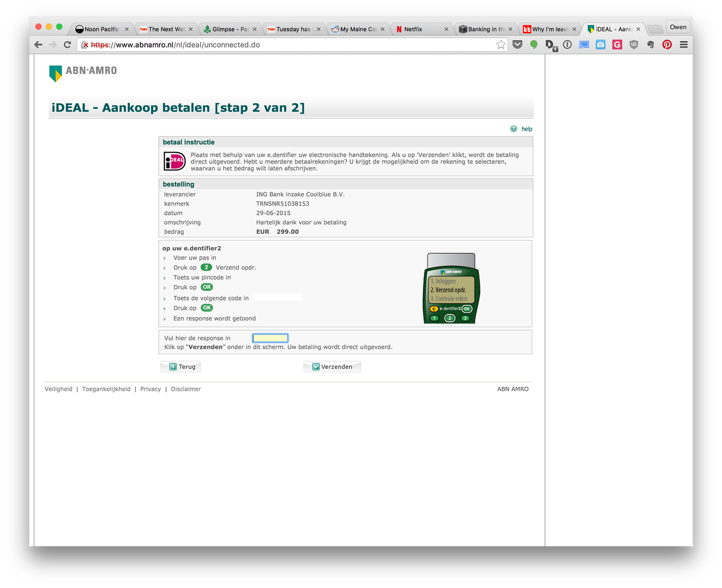This screenshot has width=722, height=588.
Task: Open the Disclaimer footer link
Action: [186, 389]
